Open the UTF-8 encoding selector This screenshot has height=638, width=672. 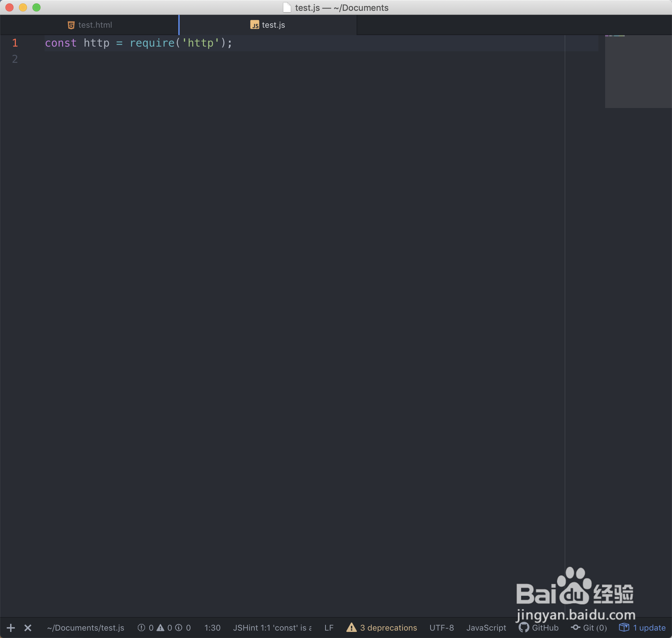pyautogui.click(x=441, y=628)
